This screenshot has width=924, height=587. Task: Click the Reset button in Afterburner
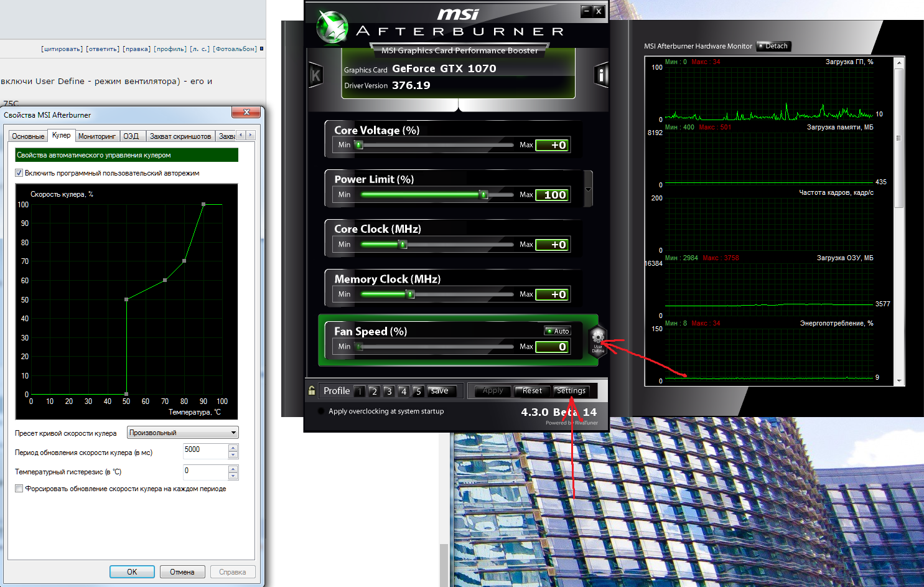[x=532, y=391]
